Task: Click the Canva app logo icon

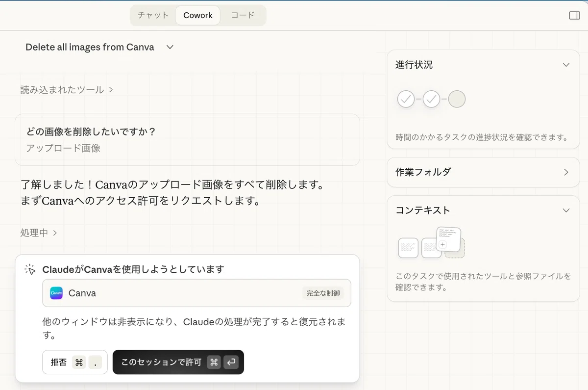Action: tap(56, 293)
